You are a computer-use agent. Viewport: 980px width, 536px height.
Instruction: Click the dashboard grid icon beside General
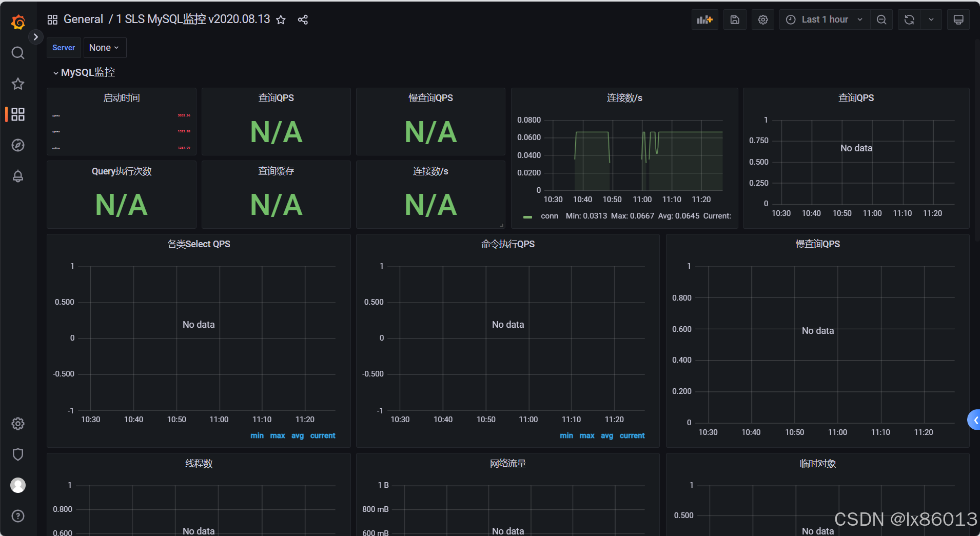click(x=52, y=19)
